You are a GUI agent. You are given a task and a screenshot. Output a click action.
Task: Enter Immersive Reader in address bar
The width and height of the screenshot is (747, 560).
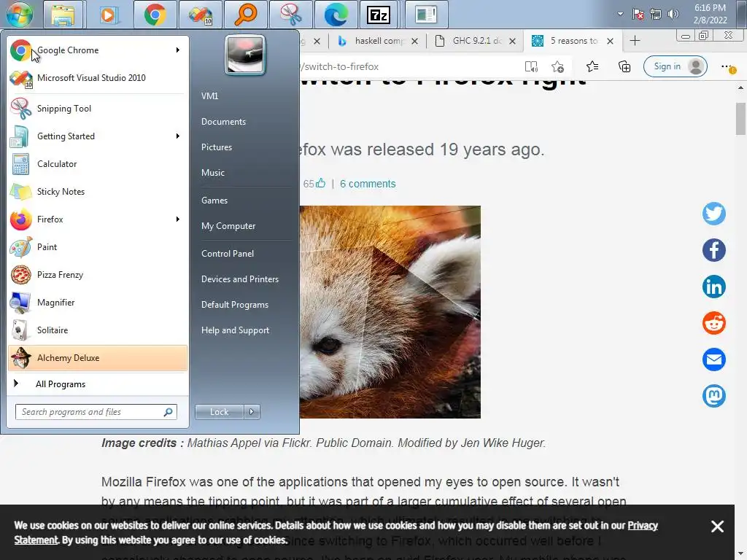point(531,66)
